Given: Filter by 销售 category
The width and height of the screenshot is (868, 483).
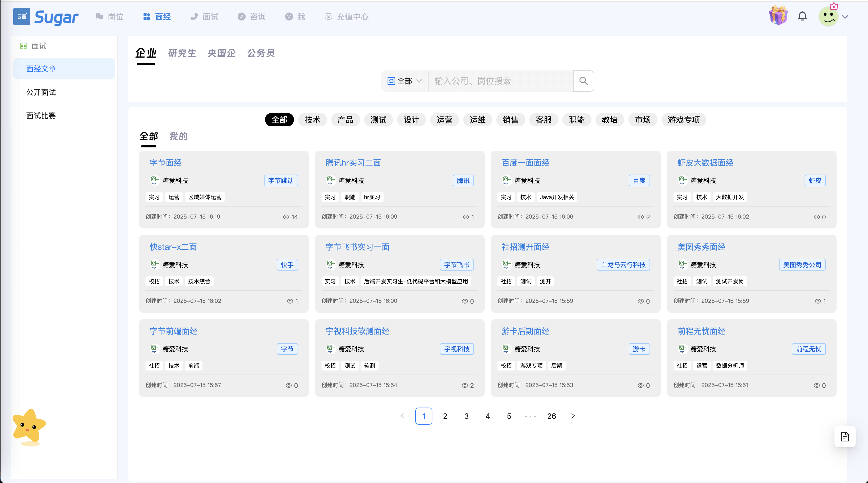Looking at the screenshot, I should 510,120.
